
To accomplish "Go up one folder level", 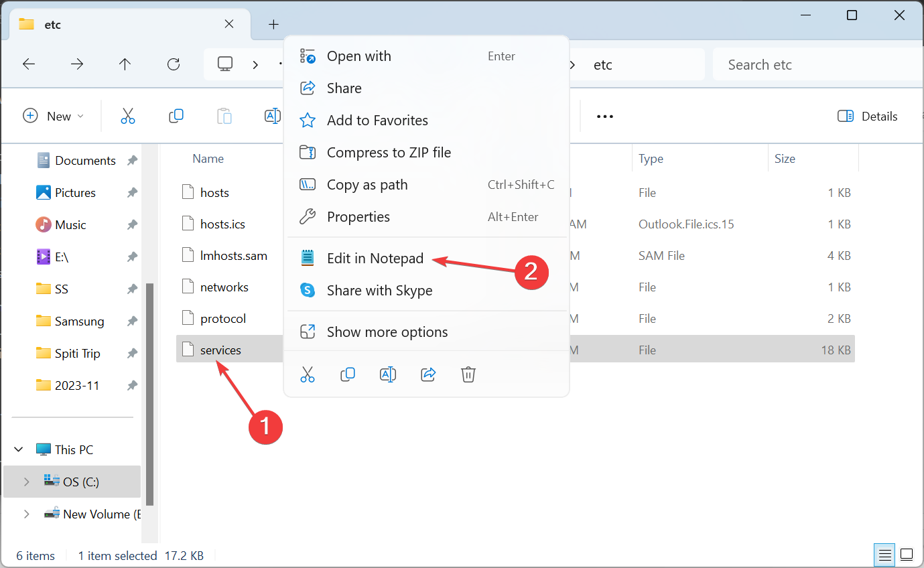I will (125, 64).
